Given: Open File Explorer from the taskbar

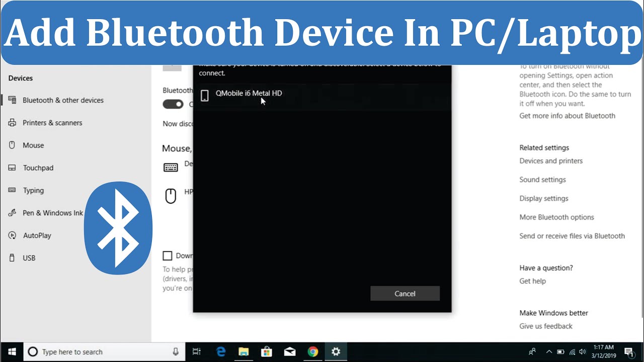Looking at the screenshot, I should pyautogui.click(x=244, y=351).
